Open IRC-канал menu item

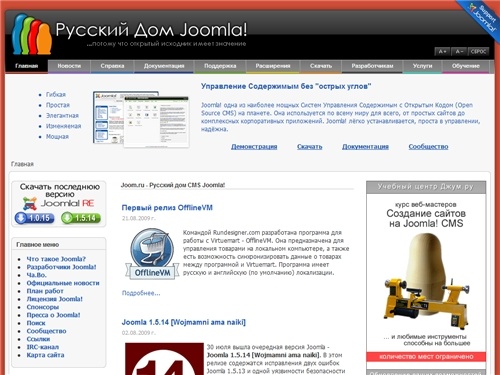(x=43, y=347)
